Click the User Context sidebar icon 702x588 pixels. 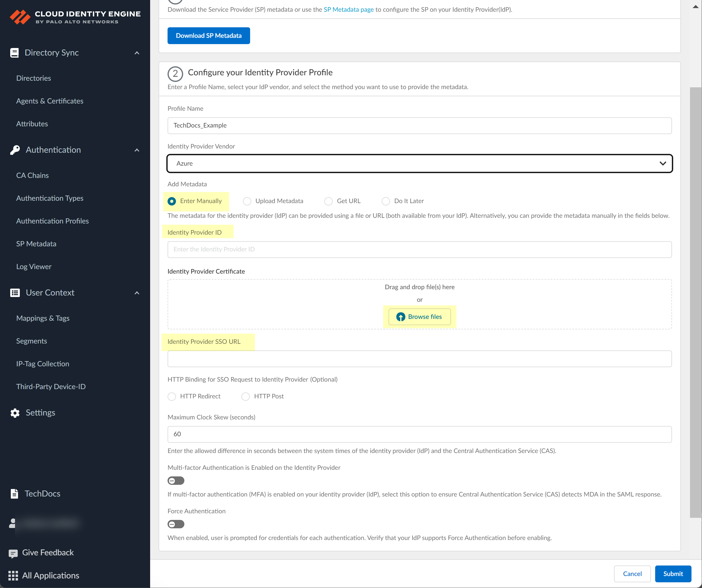(14, 292)
